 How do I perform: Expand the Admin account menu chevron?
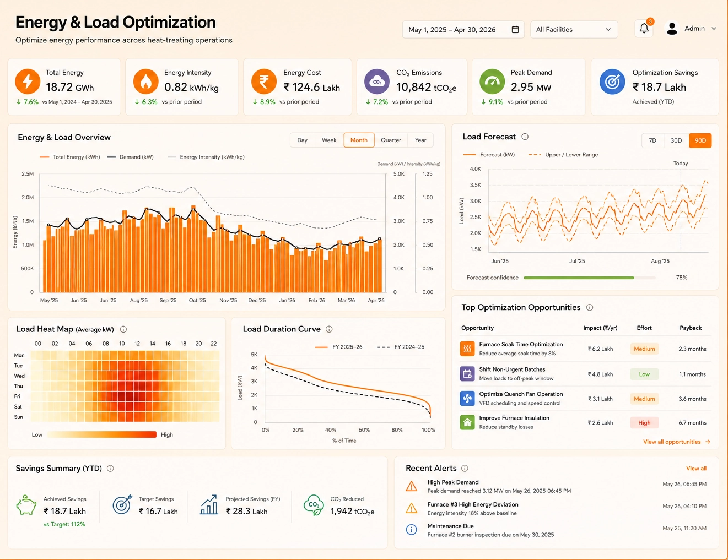point(714,29)
